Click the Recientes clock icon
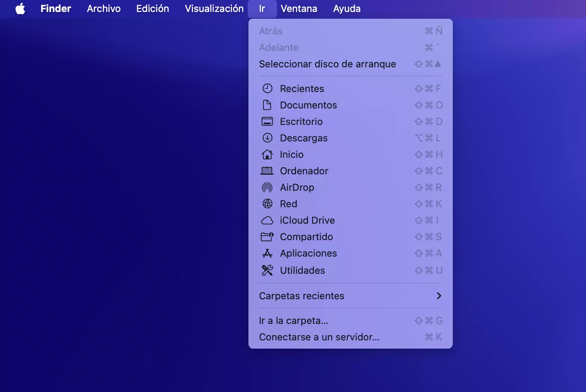 tap(267, 89)
